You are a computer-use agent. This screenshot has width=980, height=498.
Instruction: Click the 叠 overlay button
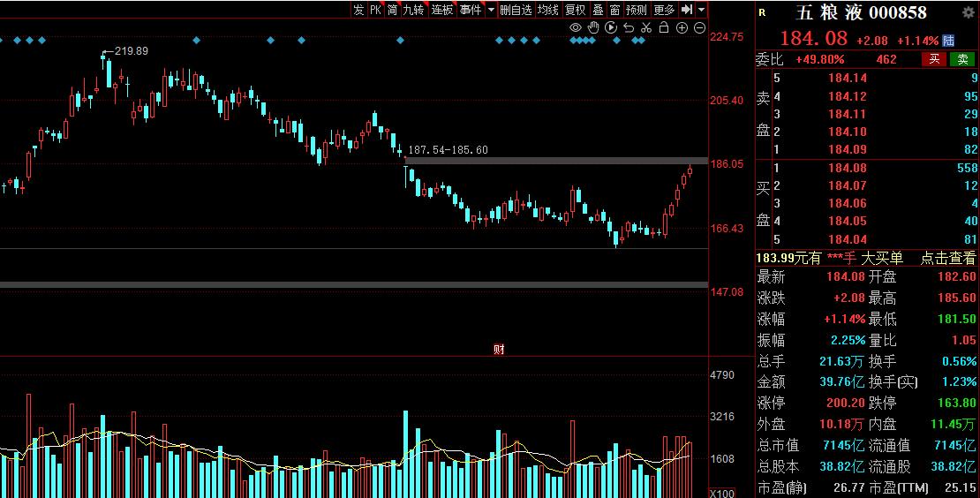[x=598, y=10]
